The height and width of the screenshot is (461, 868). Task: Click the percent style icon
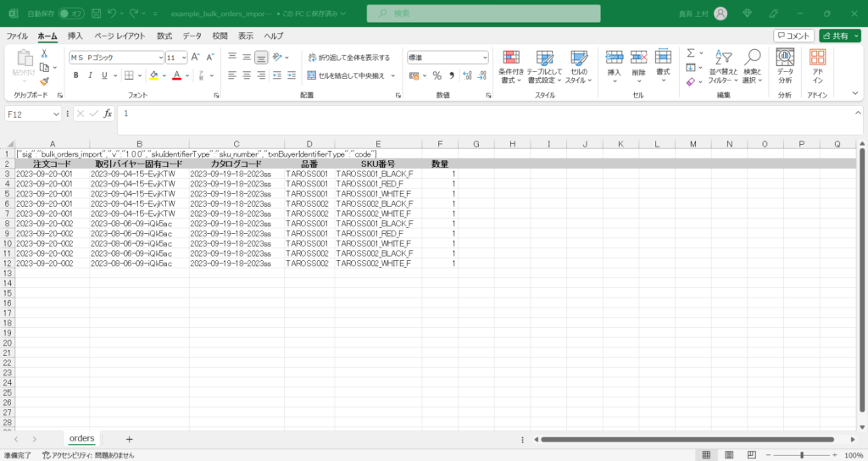coord(437,75)
